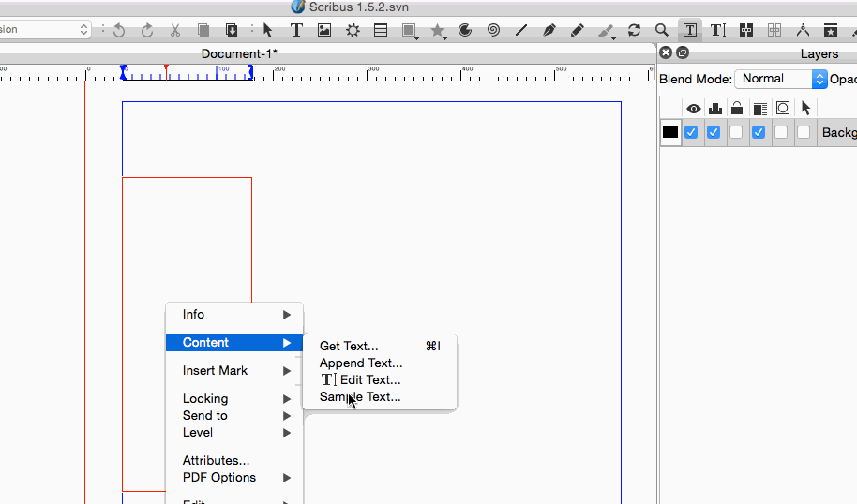
Task: Click the Cut scissors icon
Action: (174, 30)
